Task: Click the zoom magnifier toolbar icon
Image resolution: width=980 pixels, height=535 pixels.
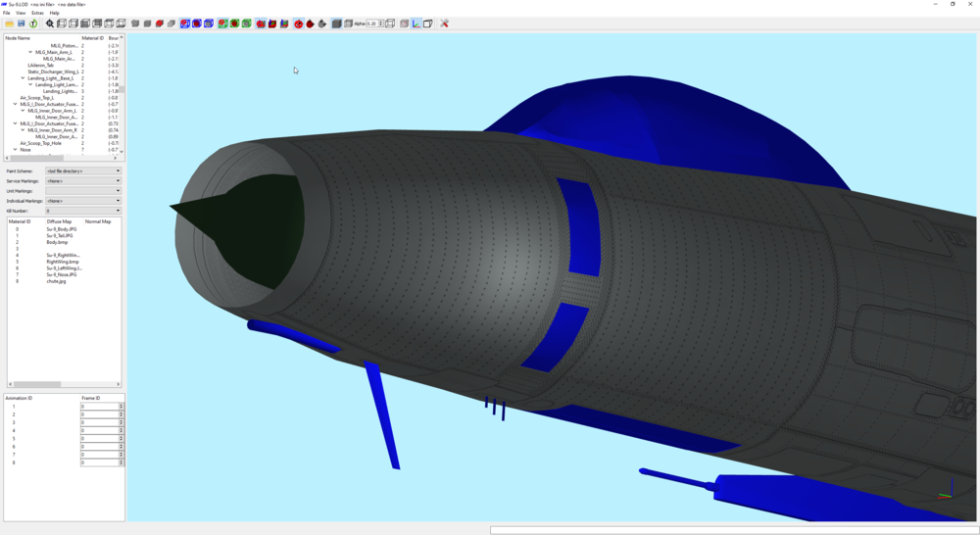Action: tap(50, 24)
